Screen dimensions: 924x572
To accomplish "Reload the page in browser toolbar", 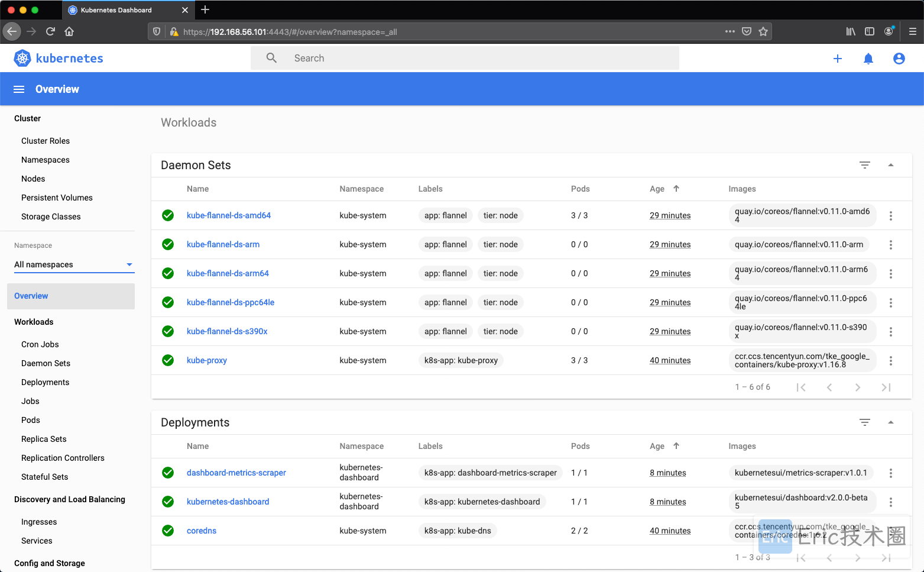I will point(50,31).
